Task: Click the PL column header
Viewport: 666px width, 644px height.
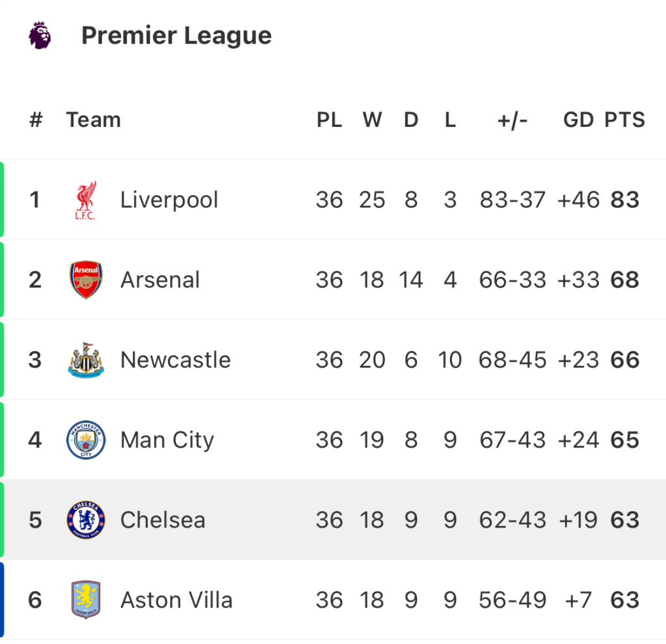Action: click(x=329, y=120)
